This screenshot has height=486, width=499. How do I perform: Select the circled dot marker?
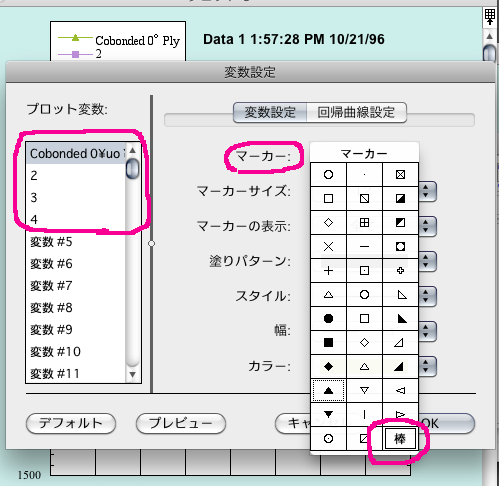[x=328, y=439]
